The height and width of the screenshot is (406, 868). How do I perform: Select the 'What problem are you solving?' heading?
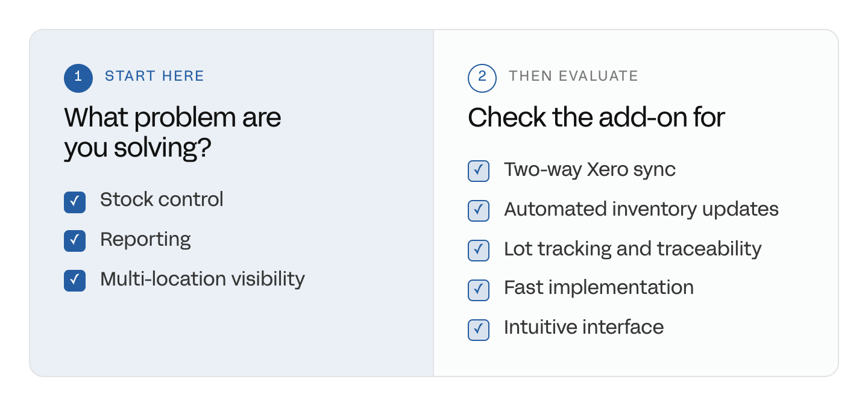[172, 133]
